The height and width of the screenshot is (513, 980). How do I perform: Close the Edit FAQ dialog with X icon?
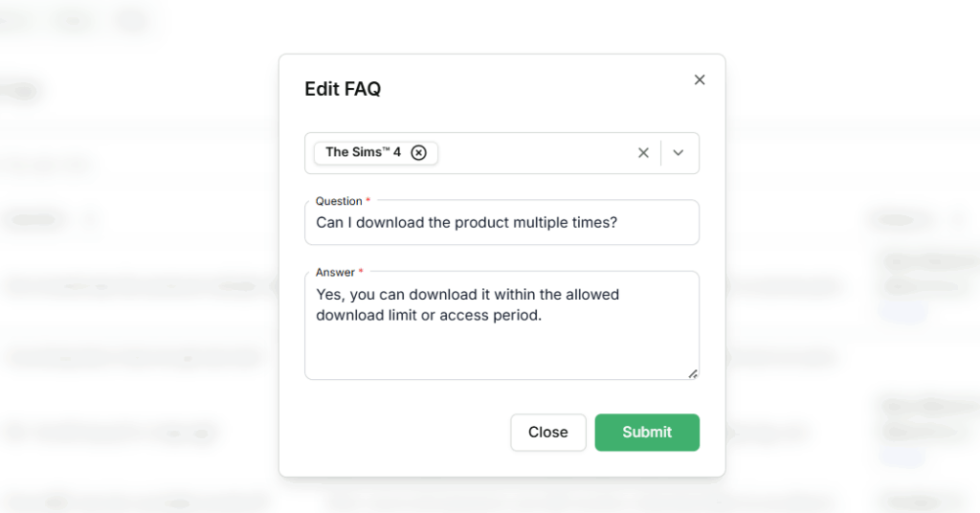pos(700,80)
